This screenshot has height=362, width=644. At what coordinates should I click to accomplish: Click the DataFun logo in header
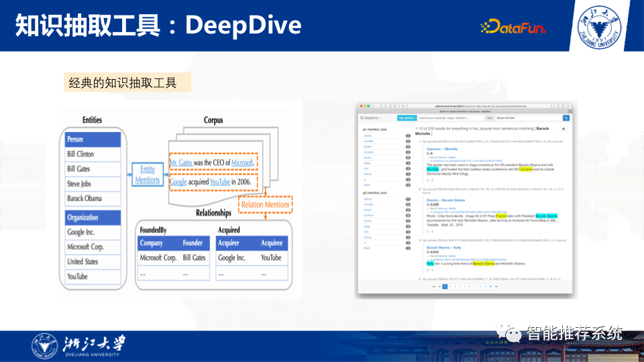[513, 27]
